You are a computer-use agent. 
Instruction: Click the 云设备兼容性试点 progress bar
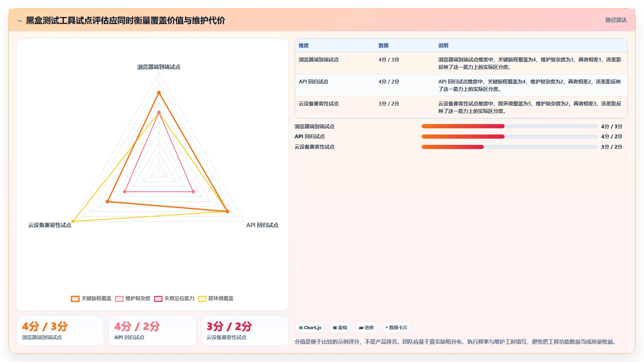pyautogui.click(x=510, y=147)
